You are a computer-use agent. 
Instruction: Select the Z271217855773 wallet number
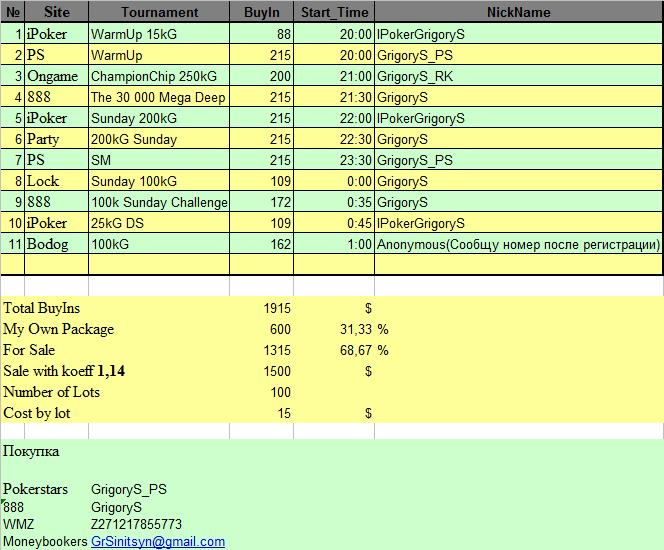(x=136, y=524)
